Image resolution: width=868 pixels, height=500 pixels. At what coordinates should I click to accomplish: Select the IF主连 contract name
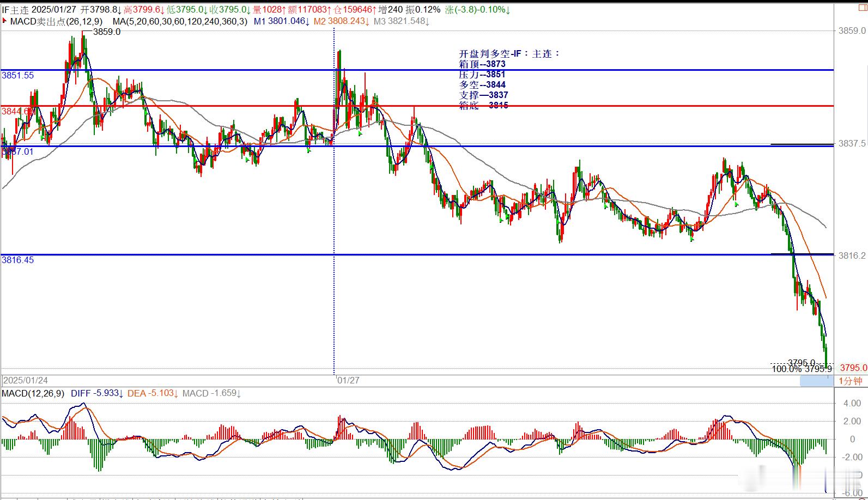pyautogui.click(x=15, y=10)
